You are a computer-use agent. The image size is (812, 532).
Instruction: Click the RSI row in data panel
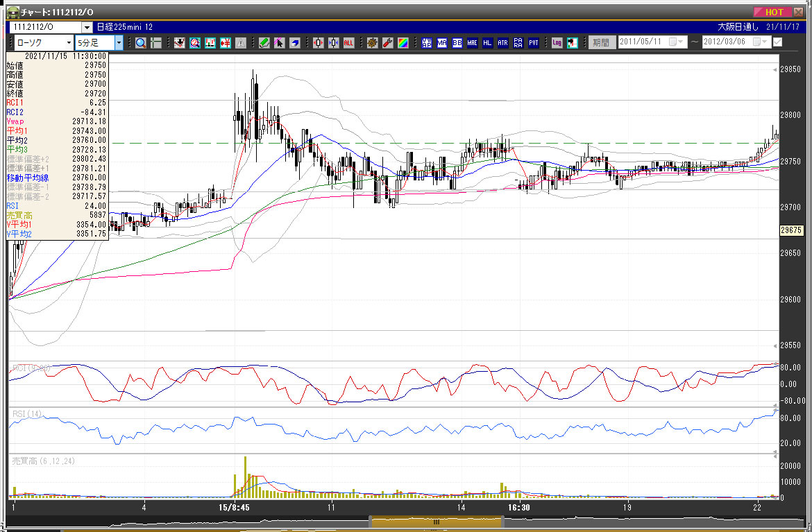click(x=56, y=205)
